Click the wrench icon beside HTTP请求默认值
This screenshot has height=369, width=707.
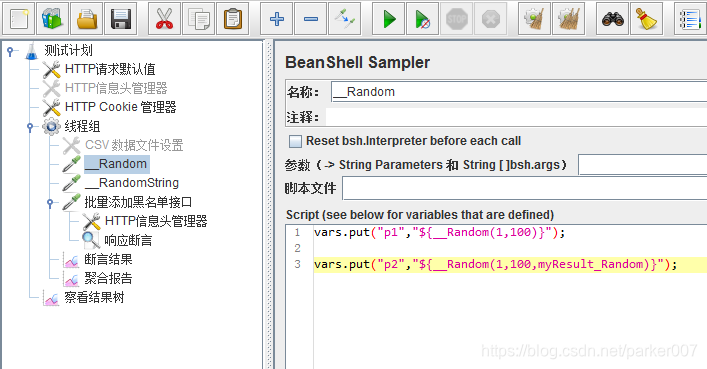51,69
